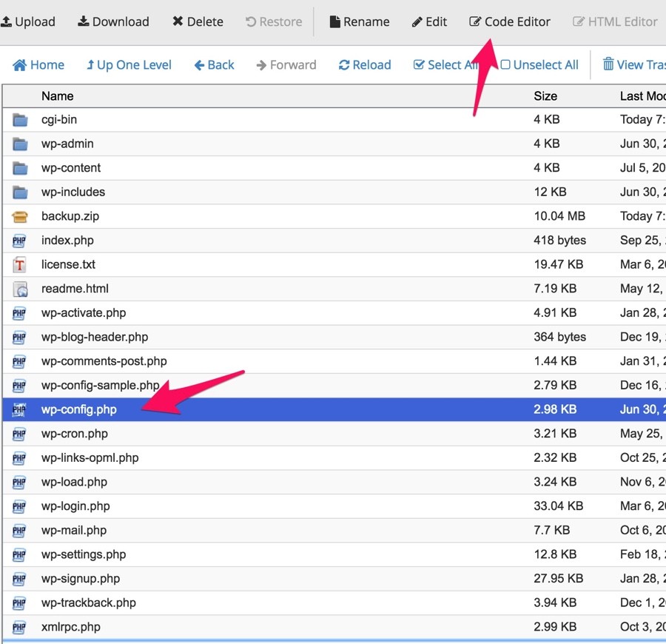666x644 pixels.
Task: Click the xmlrpc.php file icon
Action: point(19,628)
